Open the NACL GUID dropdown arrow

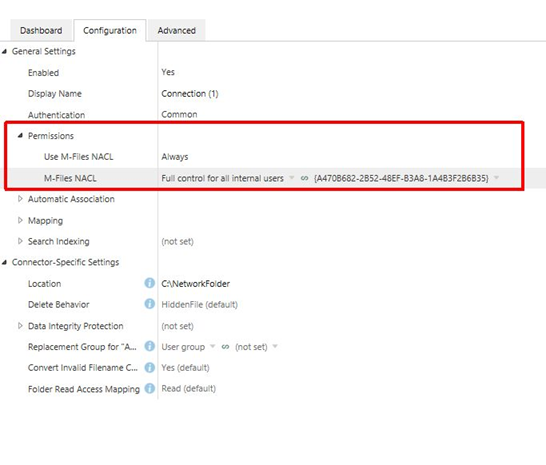tap(496, 178)
